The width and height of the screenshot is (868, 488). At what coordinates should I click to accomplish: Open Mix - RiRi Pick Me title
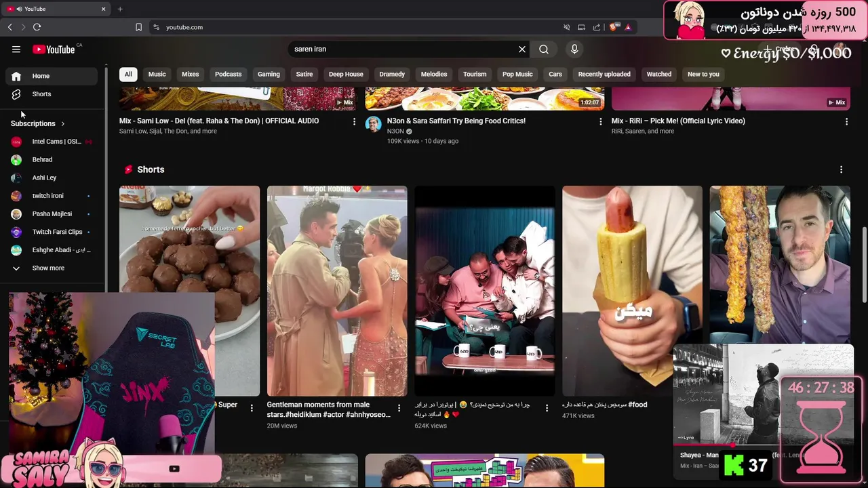point(678,121)
